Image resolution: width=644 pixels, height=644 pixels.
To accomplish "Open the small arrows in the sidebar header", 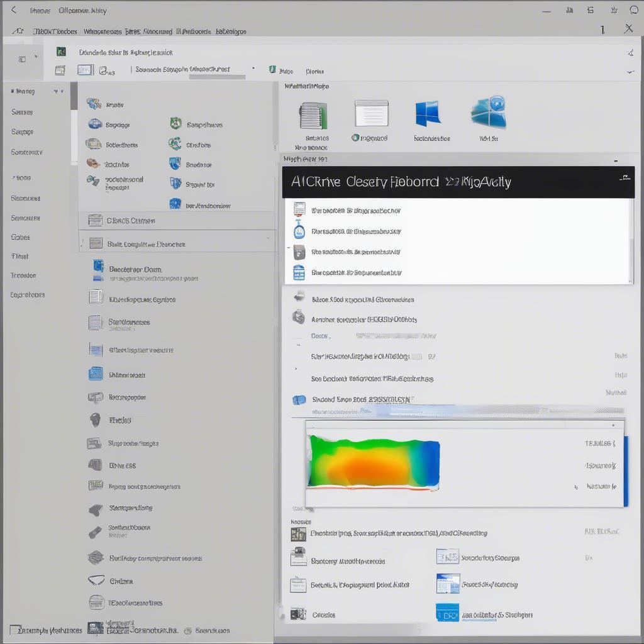I will click(x=58, y=91).
